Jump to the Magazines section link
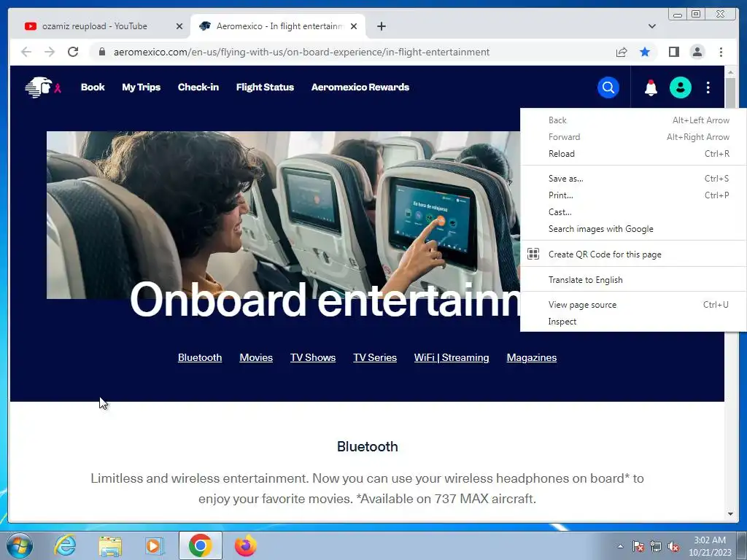 click(x=532, y=357)
